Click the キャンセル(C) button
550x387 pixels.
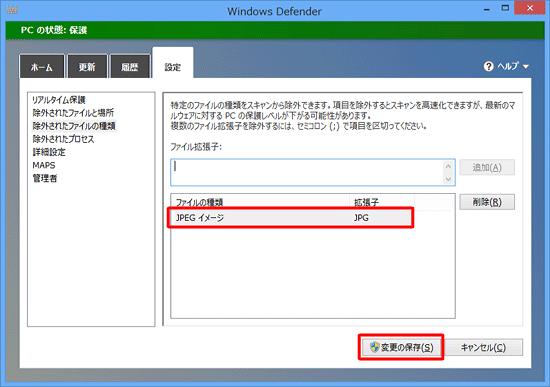coord(483,347)
